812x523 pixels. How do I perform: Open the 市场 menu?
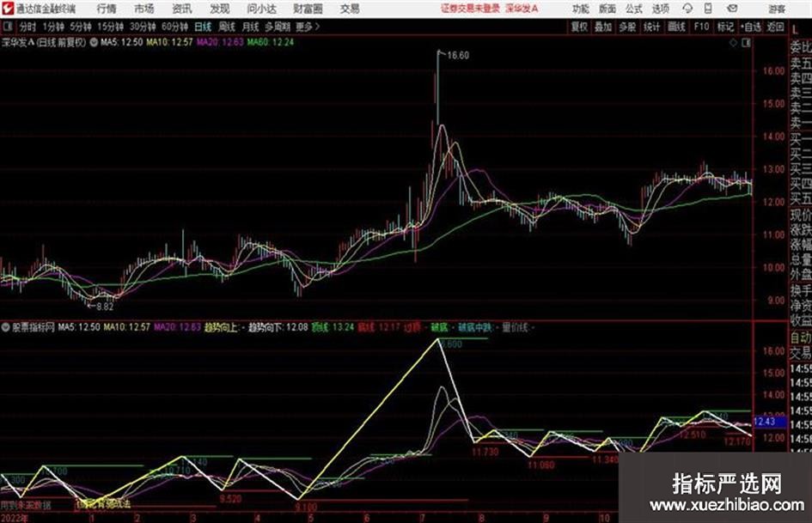click(144, 9)
